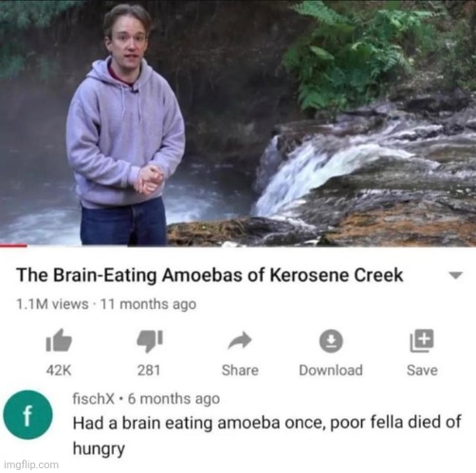Like the video with thumbs up icon
Screen dimensions: 476x473
(x=59, y=340)
